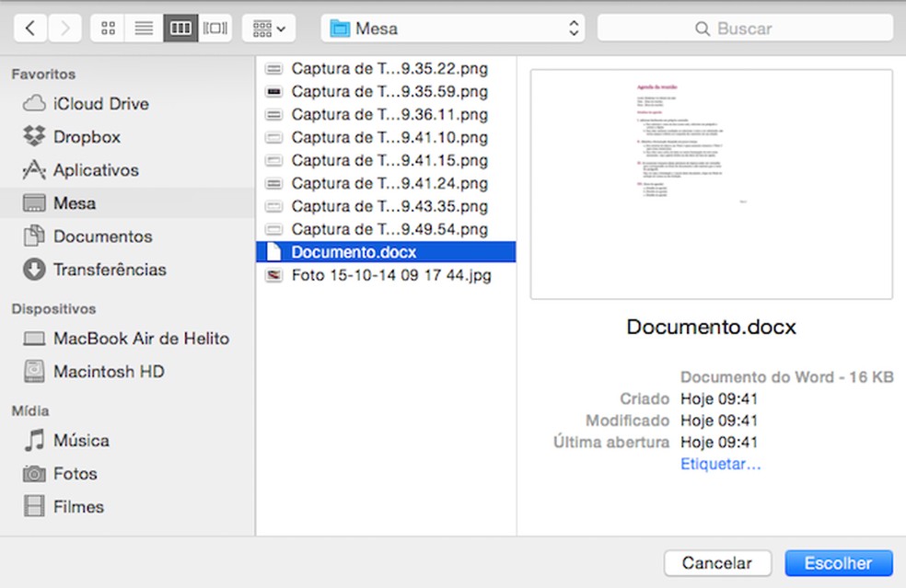
Task: Switch to icon view mode
Action: pyautogui.click(x=108, y=29)
